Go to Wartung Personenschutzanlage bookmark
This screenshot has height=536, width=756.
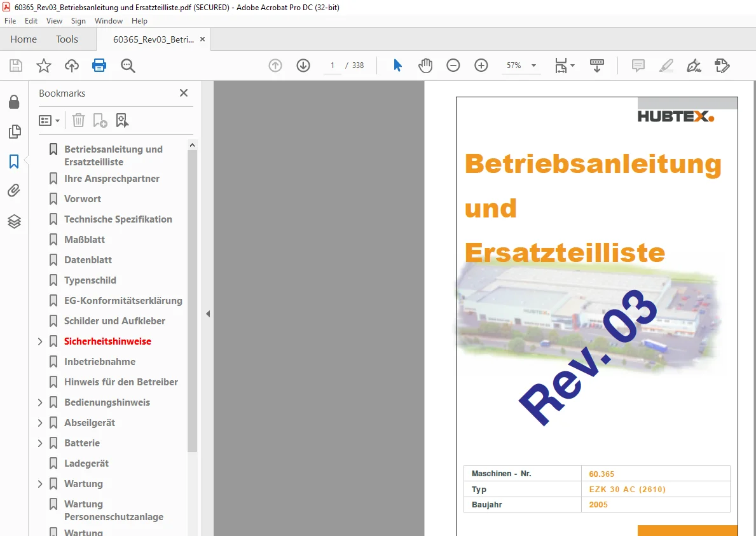(x=114, y=511)
